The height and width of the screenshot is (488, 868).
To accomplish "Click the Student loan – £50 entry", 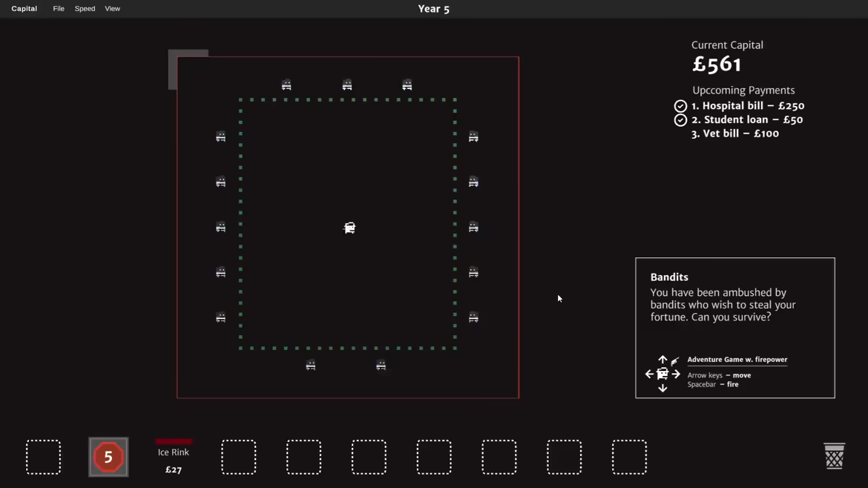I will [747, 119].
